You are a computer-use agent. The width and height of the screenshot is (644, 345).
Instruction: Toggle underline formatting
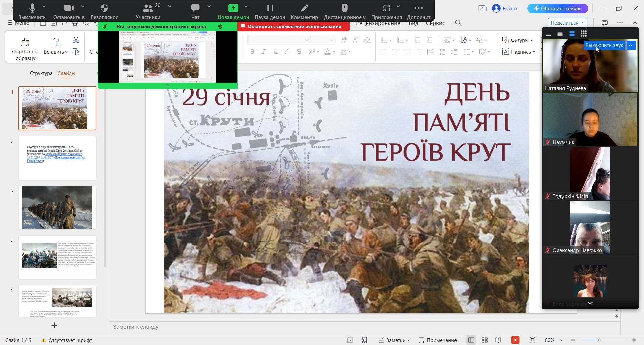[x=275, y=52]
